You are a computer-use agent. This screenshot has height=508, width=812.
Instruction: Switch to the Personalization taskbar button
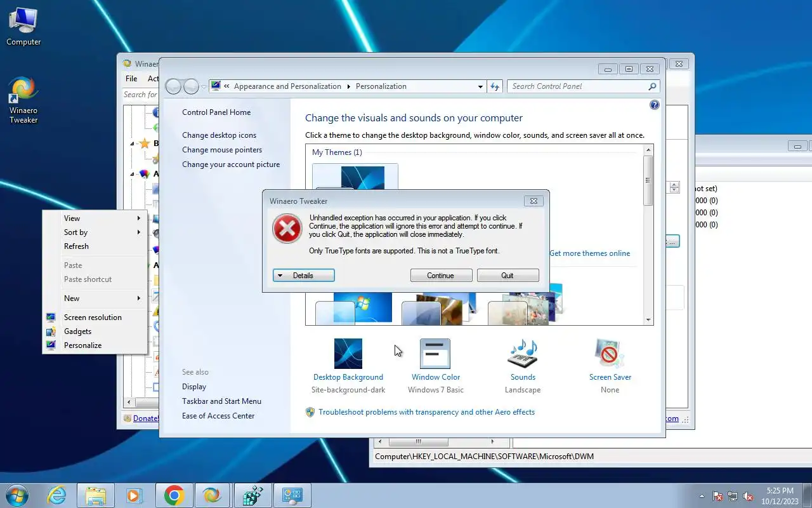click(x=292, y=495)
